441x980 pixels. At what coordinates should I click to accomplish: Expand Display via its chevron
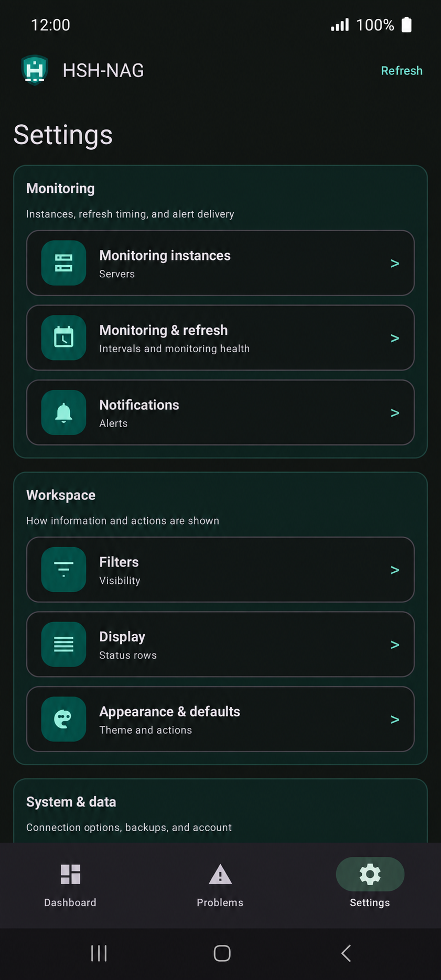click(x=395, y=645)
